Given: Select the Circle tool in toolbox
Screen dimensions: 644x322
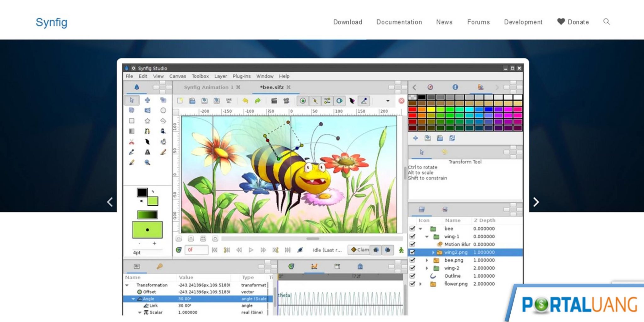Looking at the screenshot, I should click(163, 110).
